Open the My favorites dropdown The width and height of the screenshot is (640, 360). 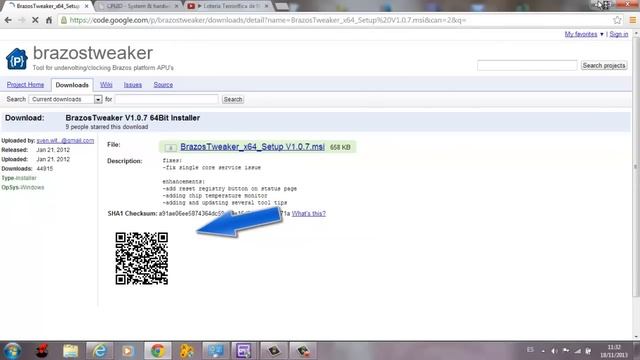tap(584, 34)
